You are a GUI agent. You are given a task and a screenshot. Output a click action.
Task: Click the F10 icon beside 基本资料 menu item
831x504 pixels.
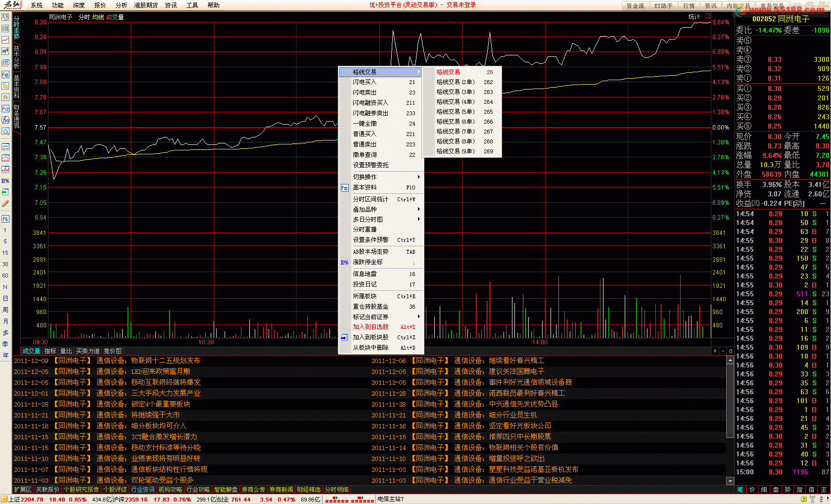(x=345, y=188)
